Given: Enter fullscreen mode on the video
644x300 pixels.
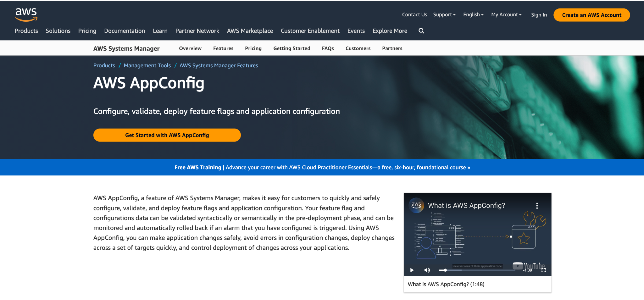Looking at the screenshot, I should point(544,270).
